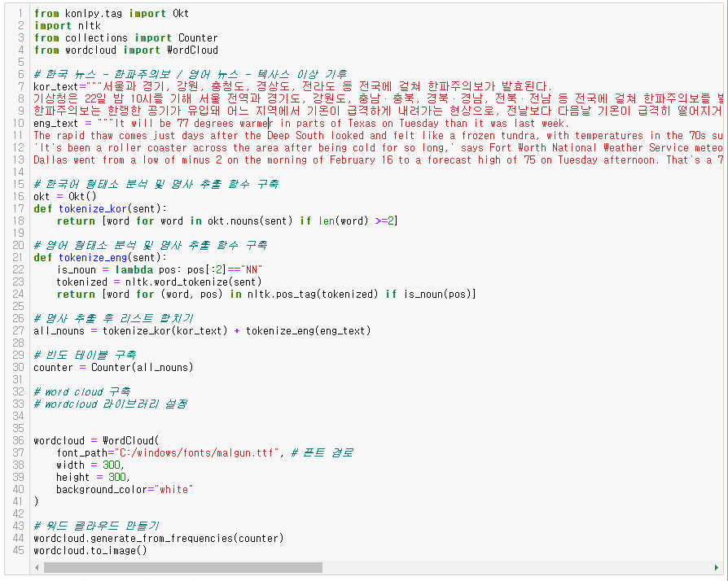The image size is (728, 581).
Task: Click the "def tokenize_eng(sent):" definition
Action: tap(100, 258)
